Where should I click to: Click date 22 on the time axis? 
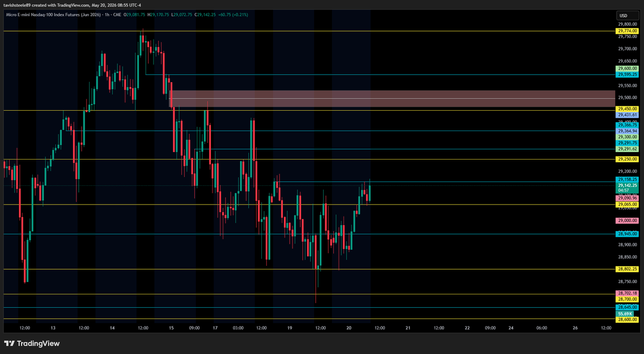point(467,328)
